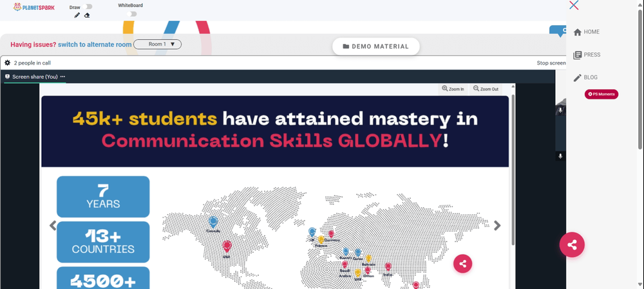Enable the WhiteBoard switch
The image size is (644, 289).
pos(131,14)
